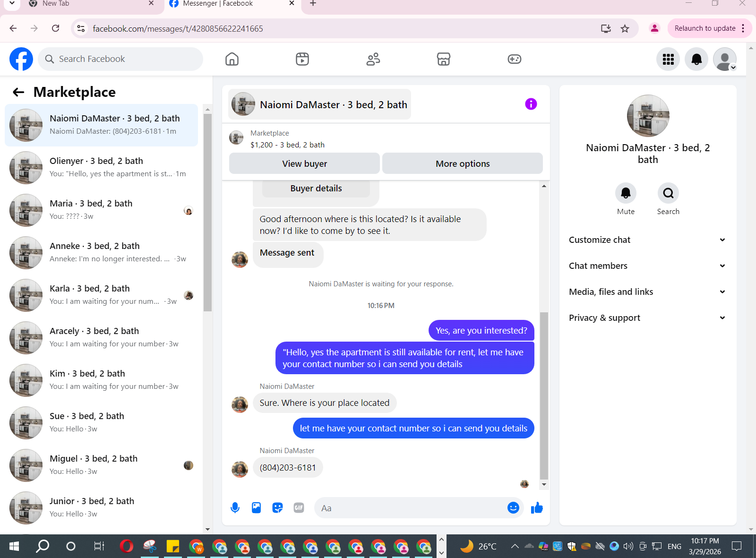Screen dimensions: 756x558
Task: Open a new browser tab
Action: (x=313, y=3)
